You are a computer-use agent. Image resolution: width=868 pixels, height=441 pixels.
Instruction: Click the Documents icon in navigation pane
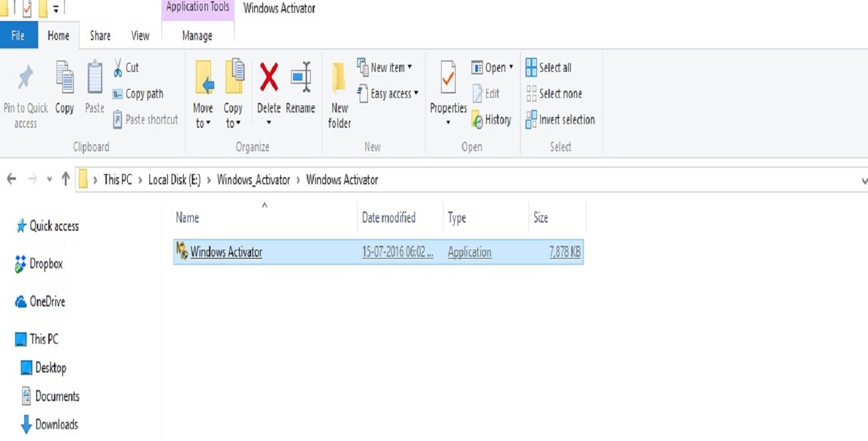tap(26, 396)
